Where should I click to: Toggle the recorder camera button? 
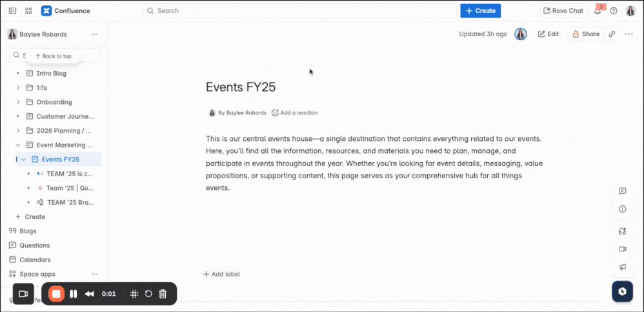(23, 294)
